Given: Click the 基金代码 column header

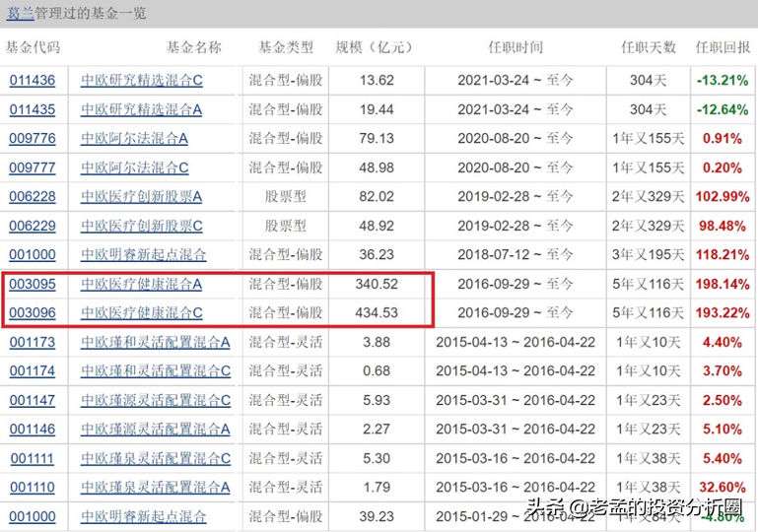Looking at the screenshot, I should point(33,47).
